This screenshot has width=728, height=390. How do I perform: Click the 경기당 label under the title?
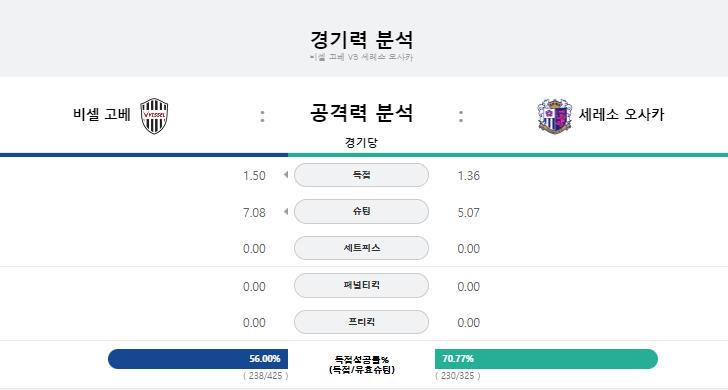[361, 143]
